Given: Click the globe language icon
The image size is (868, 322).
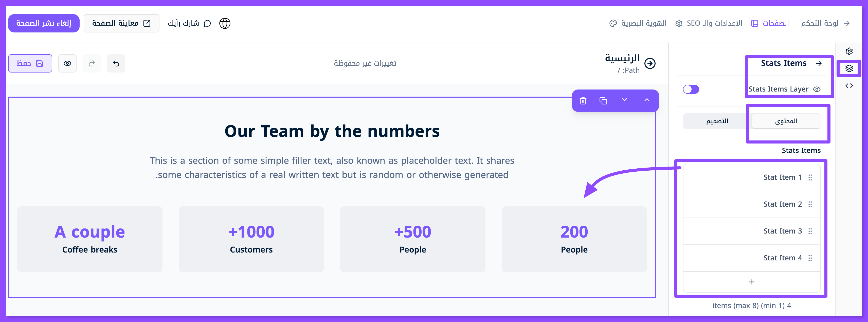Looking at the screenshot, I should pos(225,23).
